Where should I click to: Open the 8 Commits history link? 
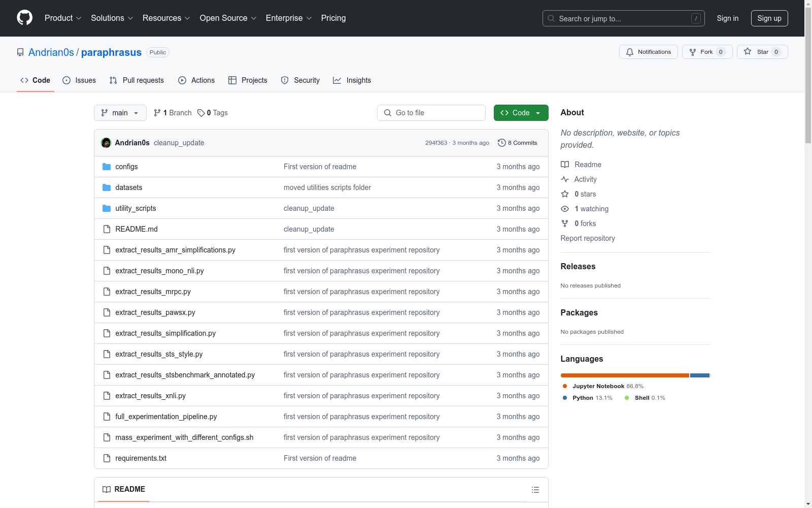(x=518, y=143)
